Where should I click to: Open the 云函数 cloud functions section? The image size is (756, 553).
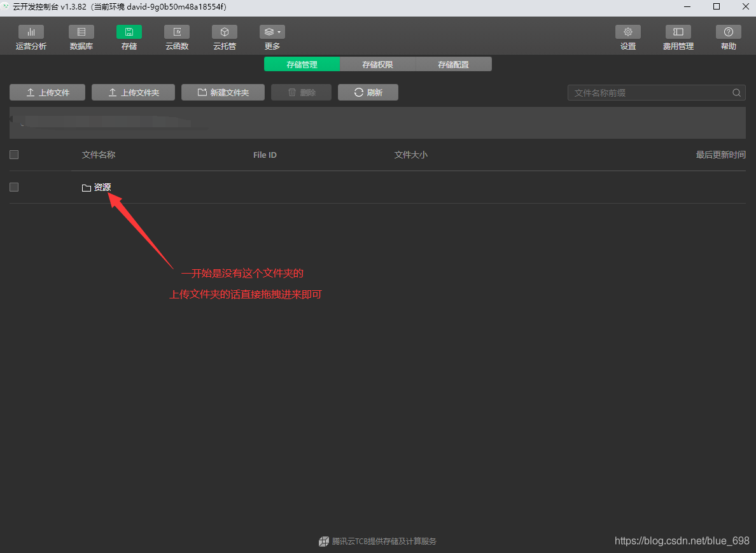pos(176,38)
